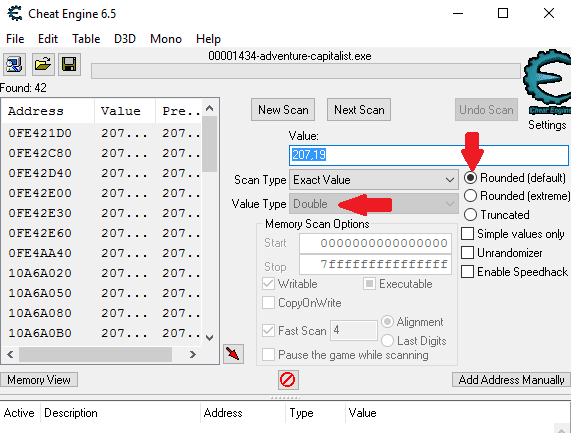Open the D3D menu
This screenshot has height=433, width=571.
125,39
